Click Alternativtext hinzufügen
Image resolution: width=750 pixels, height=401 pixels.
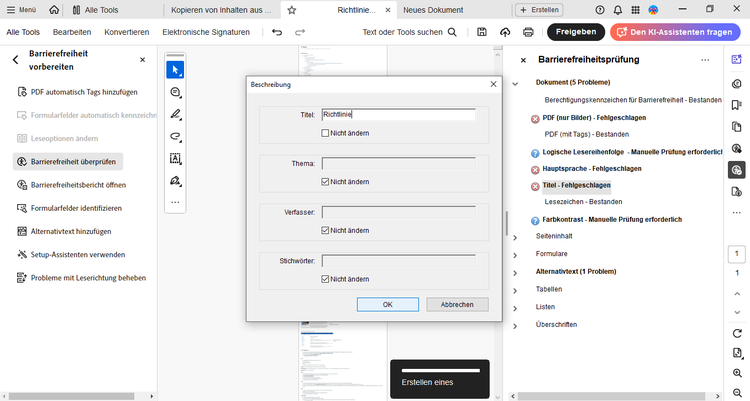click(x=64, y=231)
